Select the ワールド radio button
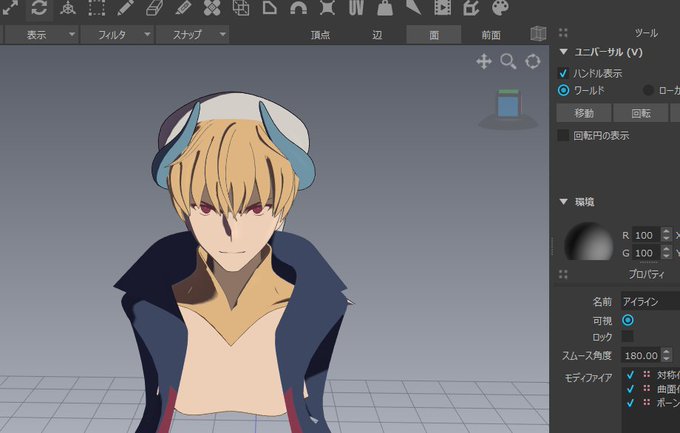The height and width of the screenshot is (433, 680). (x=563, y=90)
